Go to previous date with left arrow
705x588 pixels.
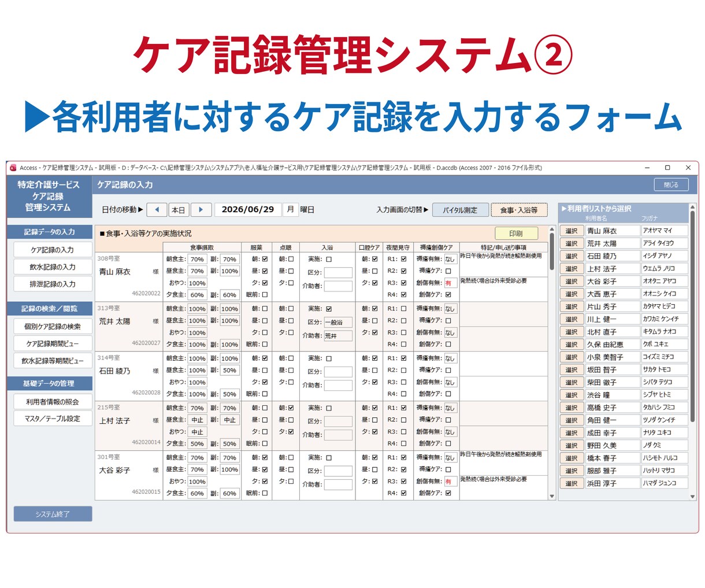pos(157,210)
